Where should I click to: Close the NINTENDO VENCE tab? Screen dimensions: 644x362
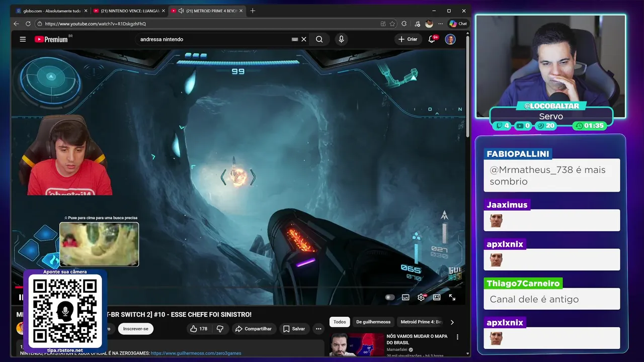click(163, 11)
